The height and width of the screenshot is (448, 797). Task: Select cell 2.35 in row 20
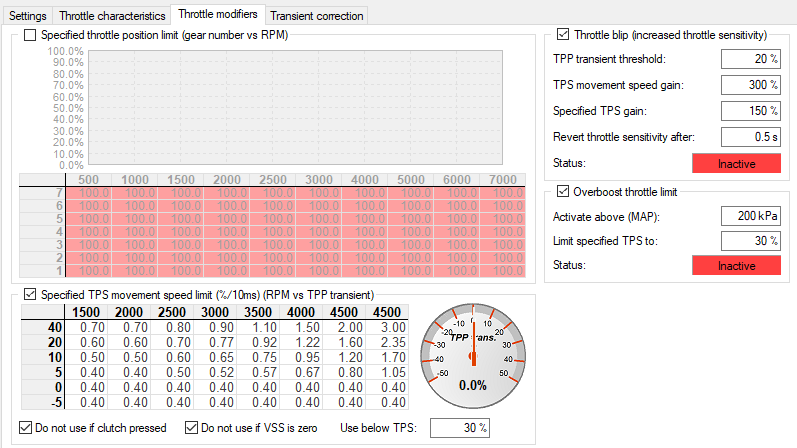click(x=387, y=342)
